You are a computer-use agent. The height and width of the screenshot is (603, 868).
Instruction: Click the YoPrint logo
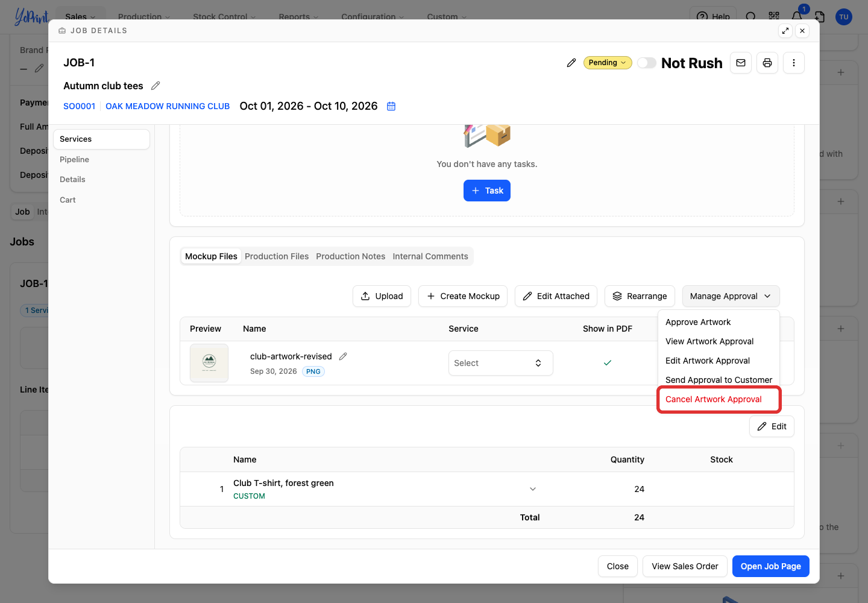point(31,16)
